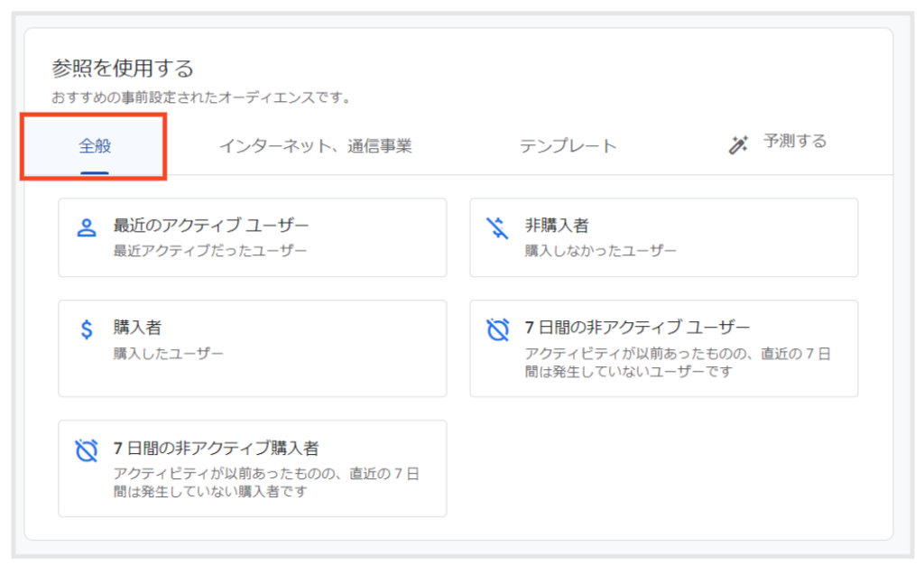Click description ending 発生していない購入者です
This screenshot has width=924, height=565.
click(266, 483)
